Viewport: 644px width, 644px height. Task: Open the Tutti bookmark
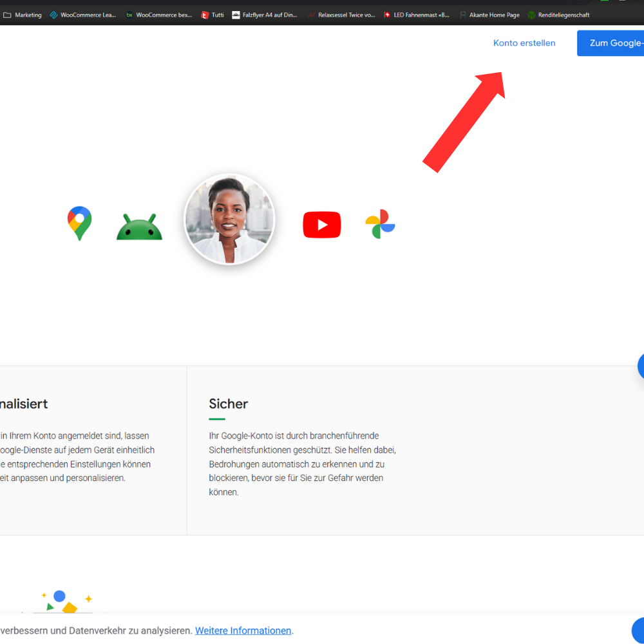(213, 15)
